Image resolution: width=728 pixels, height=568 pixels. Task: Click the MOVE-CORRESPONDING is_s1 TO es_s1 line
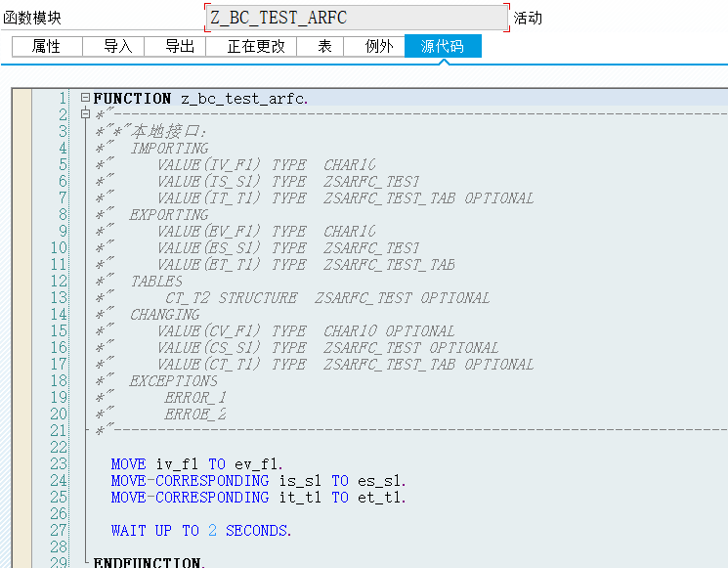click(259, 481)
